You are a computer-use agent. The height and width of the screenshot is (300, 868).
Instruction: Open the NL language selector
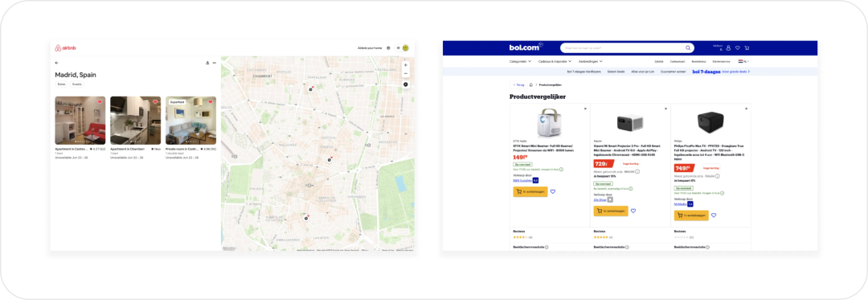(743, 61)
